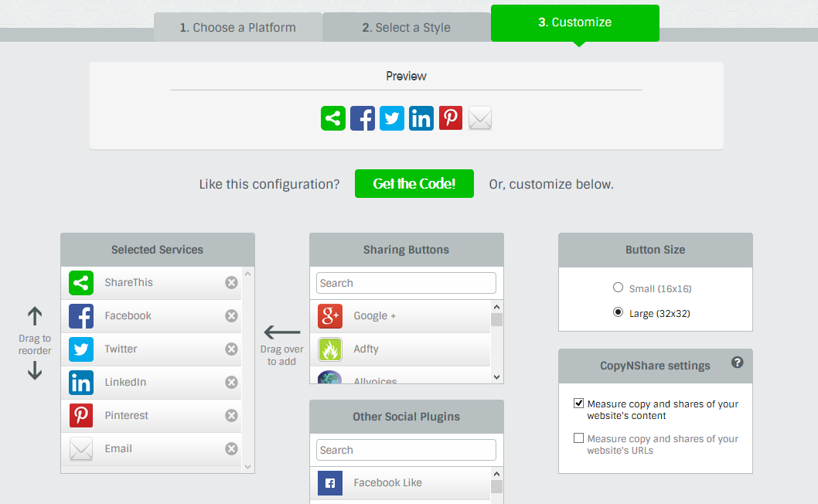Switch to Select a Style tab
818x504 pixels.
coord(406,28)
